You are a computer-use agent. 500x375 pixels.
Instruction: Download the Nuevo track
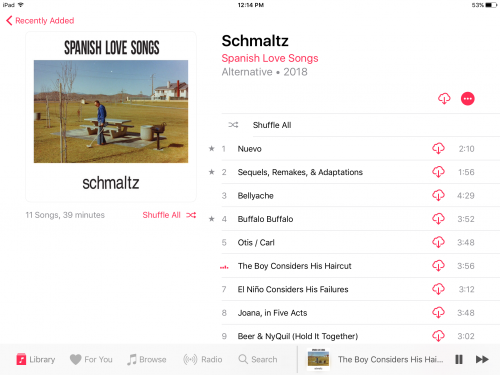pyautogui.click(x=438, y=149)
